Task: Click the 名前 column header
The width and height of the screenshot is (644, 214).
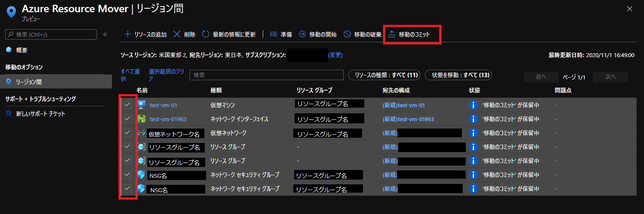Action: pos(142,90)
